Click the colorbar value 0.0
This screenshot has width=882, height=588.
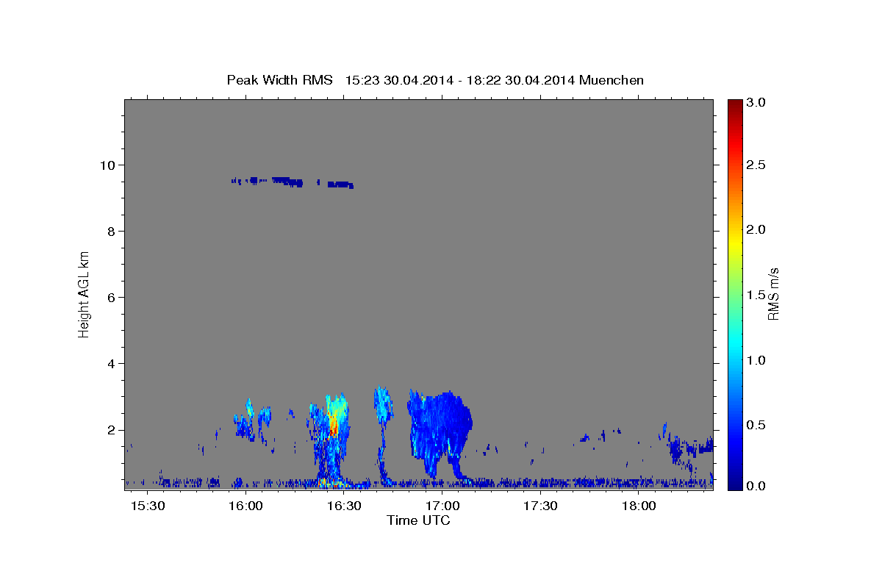(756, 486)
